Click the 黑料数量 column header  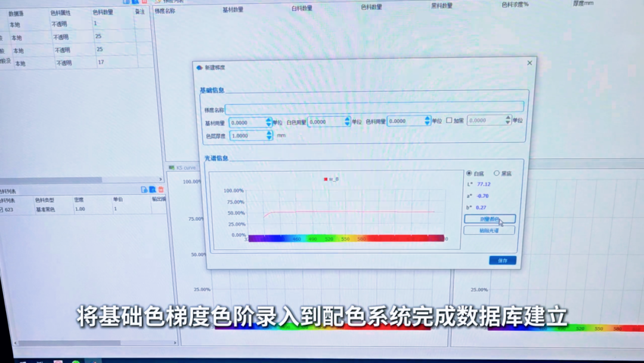[442, 6]
